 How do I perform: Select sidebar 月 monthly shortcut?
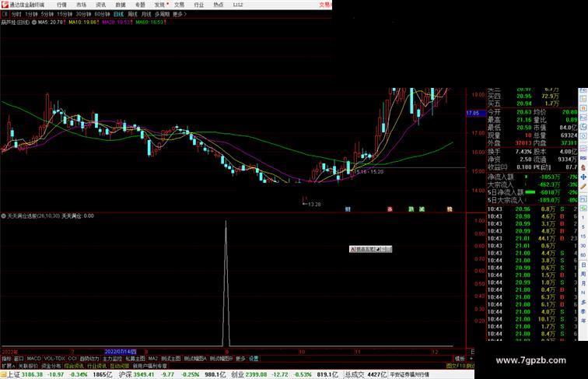[583, 283]
